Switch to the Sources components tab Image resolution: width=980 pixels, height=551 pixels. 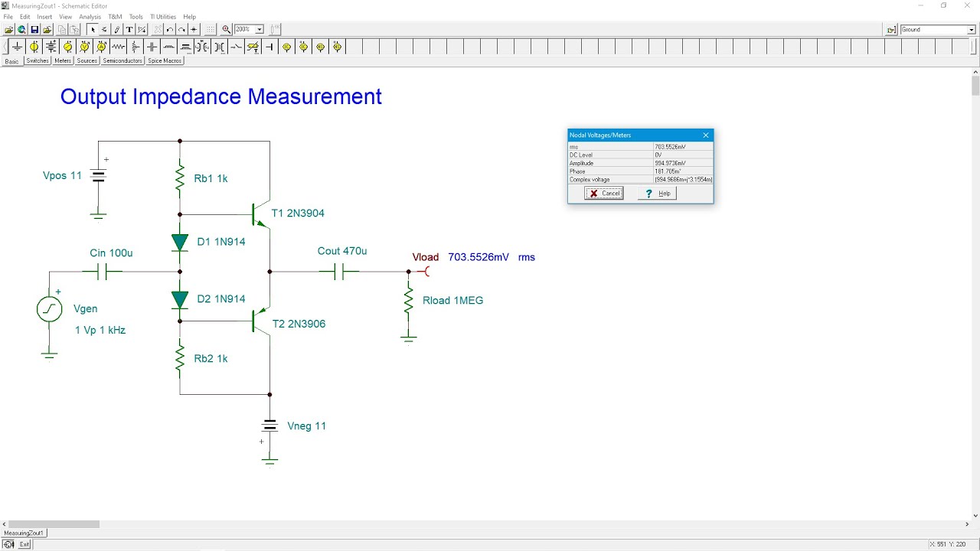[87, 60]
